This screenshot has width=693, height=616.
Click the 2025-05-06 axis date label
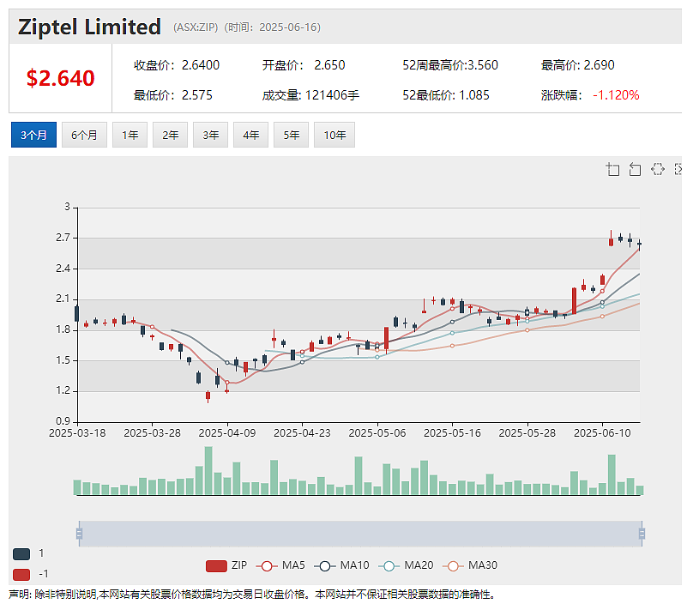[377, 433]
